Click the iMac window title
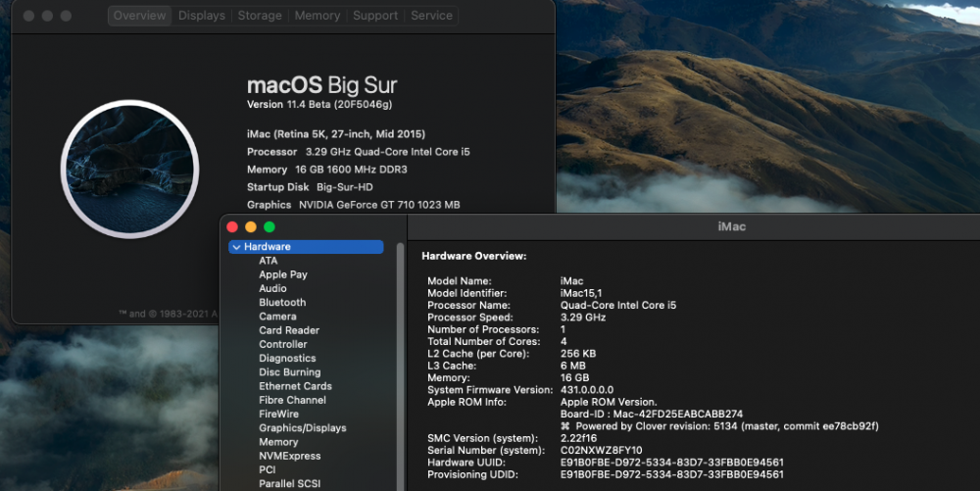Image resolution: width=980 pixels, height=491 pixels. [x=732, y=226]
